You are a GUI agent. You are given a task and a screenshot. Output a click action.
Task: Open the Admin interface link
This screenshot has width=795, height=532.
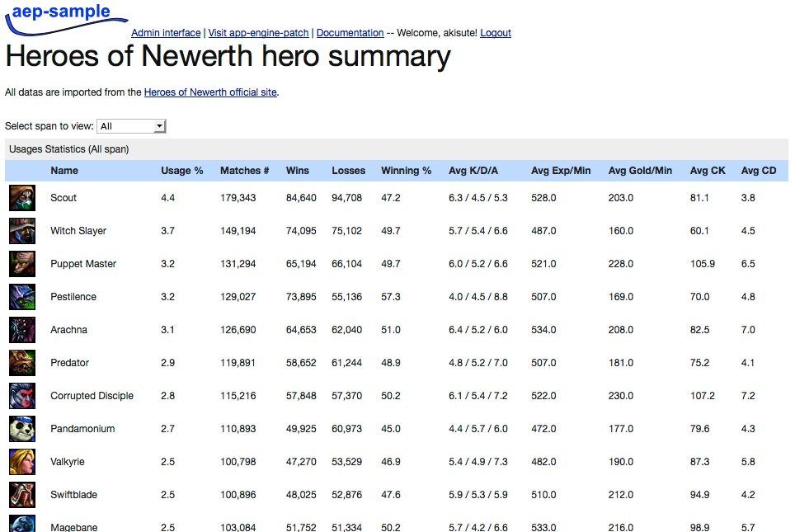166,33
